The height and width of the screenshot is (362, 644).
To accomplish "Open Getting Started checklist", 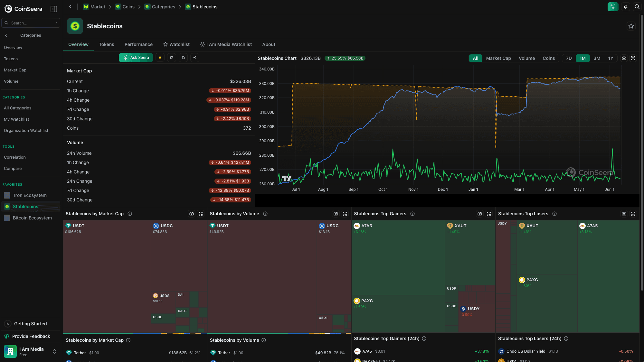I will pos(31,324).
